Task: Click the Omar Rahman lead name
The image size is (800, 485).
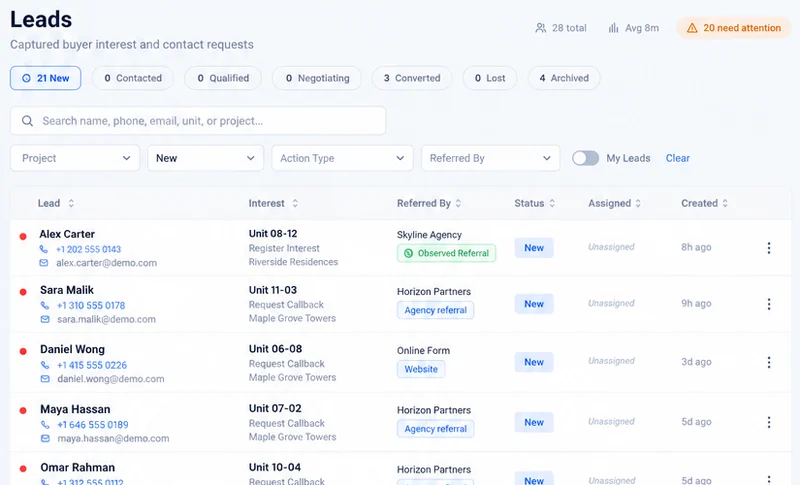Action: pos(78,468)
